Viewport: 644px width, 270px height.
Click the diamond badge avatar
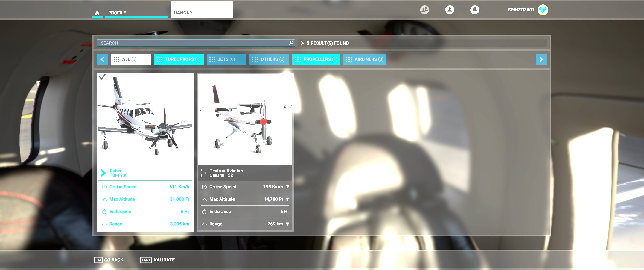pos(543,10)
